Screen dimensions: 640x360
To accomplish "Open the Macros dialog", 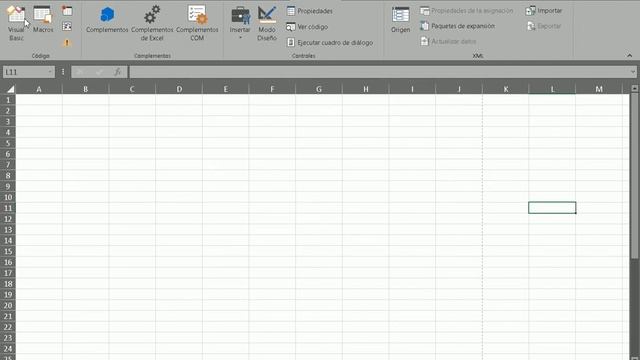I will (x=43, y=20).
